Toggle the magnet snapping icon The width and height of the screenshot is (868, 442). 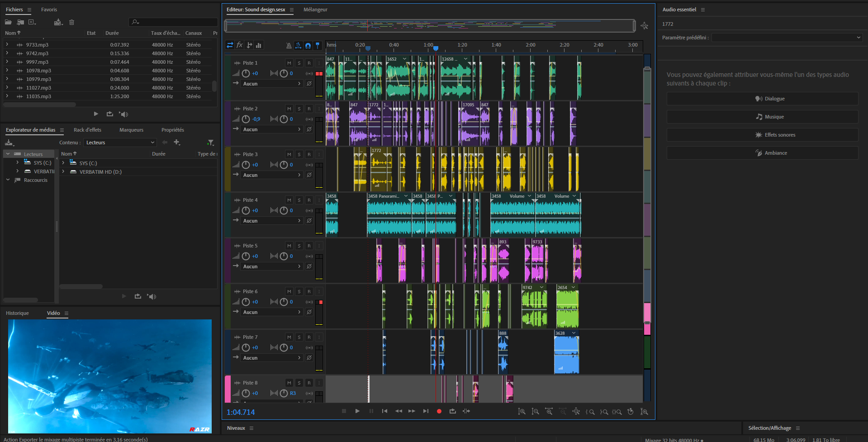[x=308, y=45]
